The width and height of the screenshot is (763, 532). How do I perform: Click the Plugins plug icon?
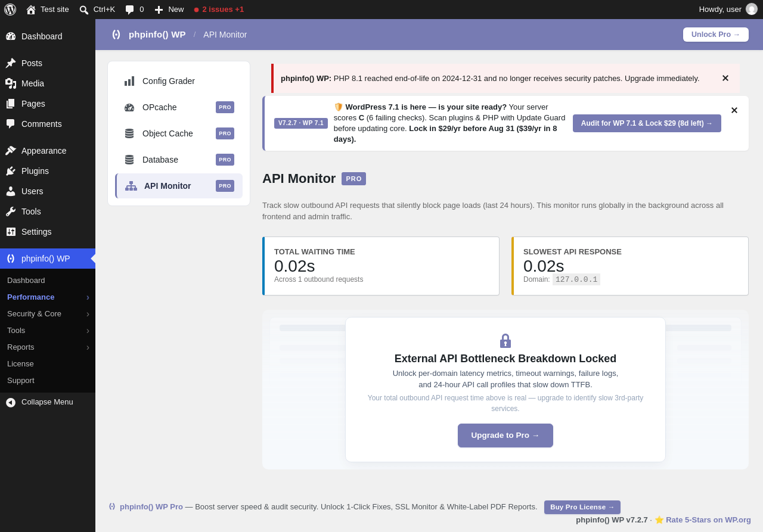tap(11, 171)
